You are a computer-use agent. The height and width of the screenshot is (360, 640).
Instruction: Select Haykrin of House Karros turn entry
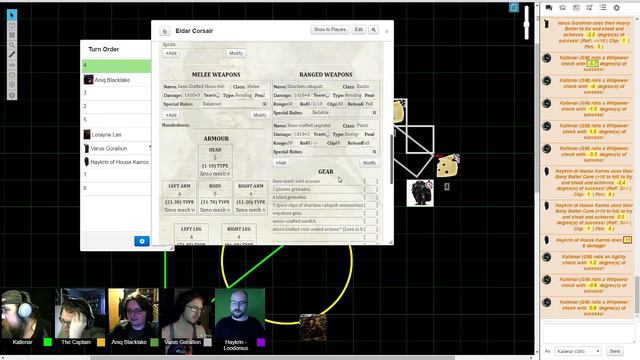(116, 162)
